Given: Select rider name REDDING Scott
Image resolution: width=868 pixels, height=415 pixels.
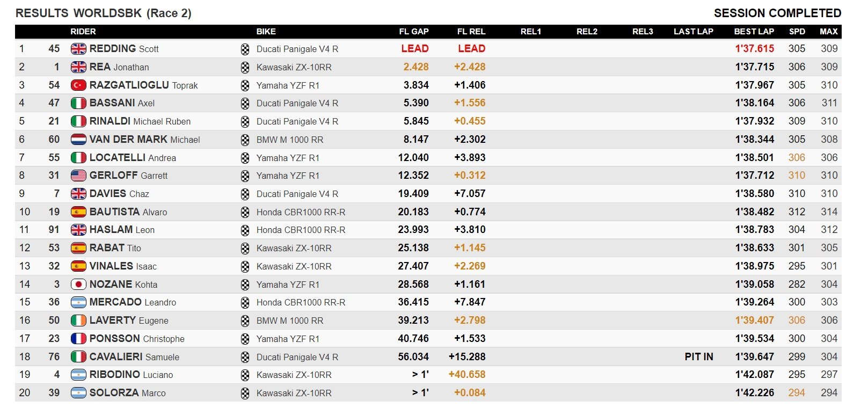Looking at the screenshot, I should 124,49.
